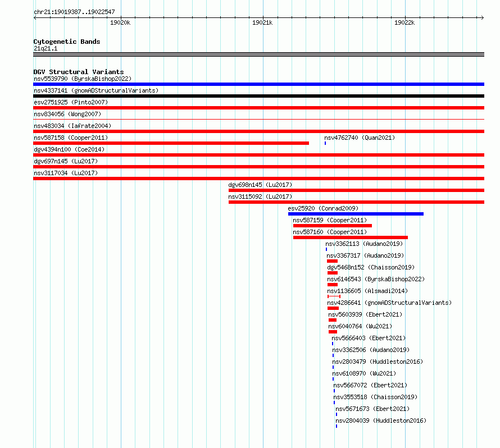Click nsv3362506 (Audano2019) variant label
Image resolution: width=500 pixels, height=448 pixels.
[371, 350]
